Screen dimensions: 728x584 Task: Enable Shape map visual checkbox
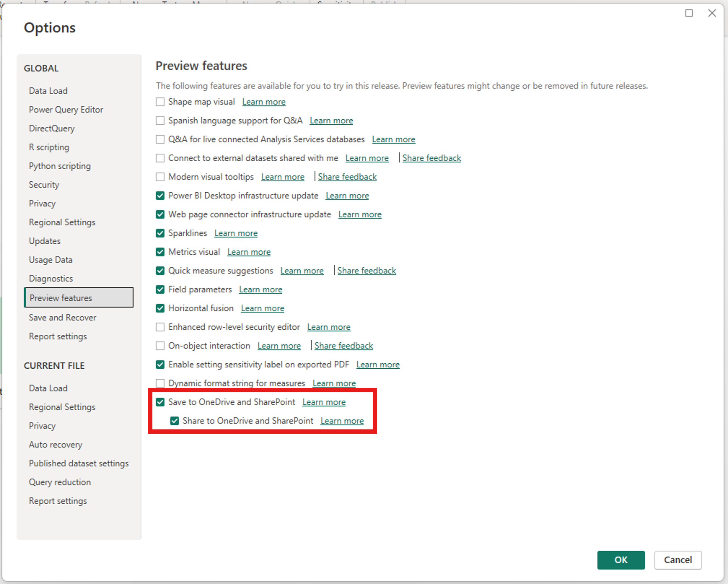pyautogui.click(x=160, y=102)
